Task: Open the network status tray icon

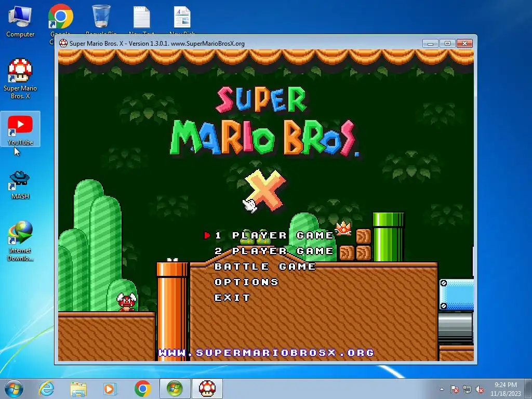Action: tap(467, 389)
